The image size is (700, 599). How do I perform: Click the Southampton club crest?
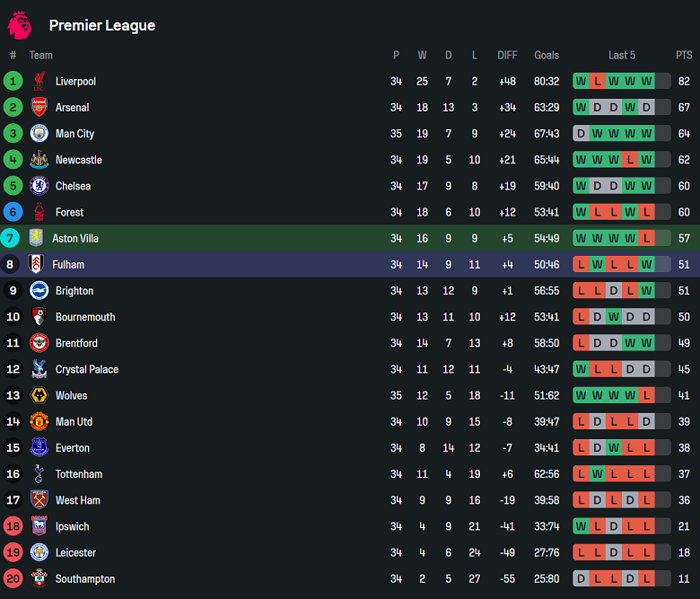tap(39, 578)
